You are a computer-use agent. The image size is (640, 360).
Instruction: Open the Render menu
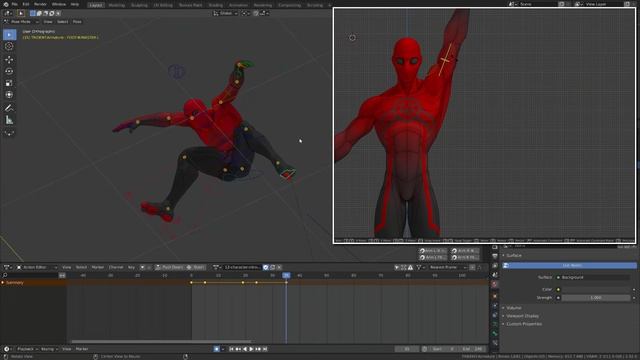point(40,4)
